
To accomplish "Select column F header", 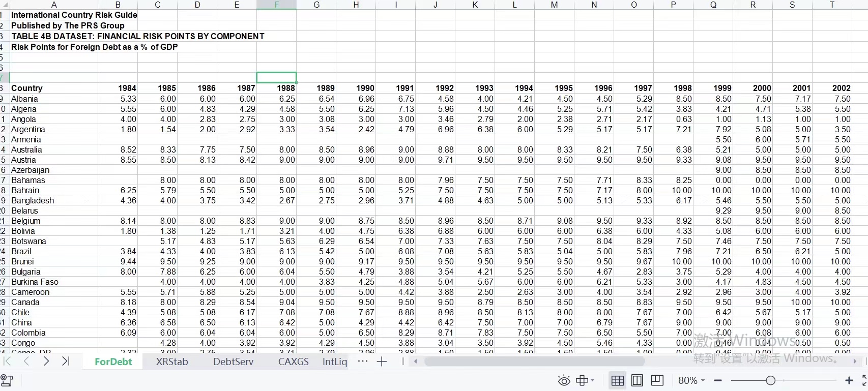I will point(276,5).
